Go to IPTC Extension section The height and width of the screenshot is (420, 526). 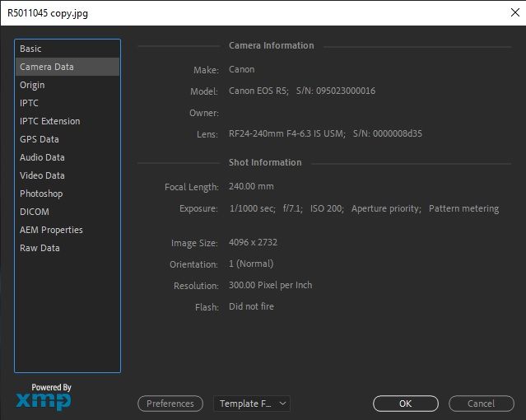coord(50,121)
